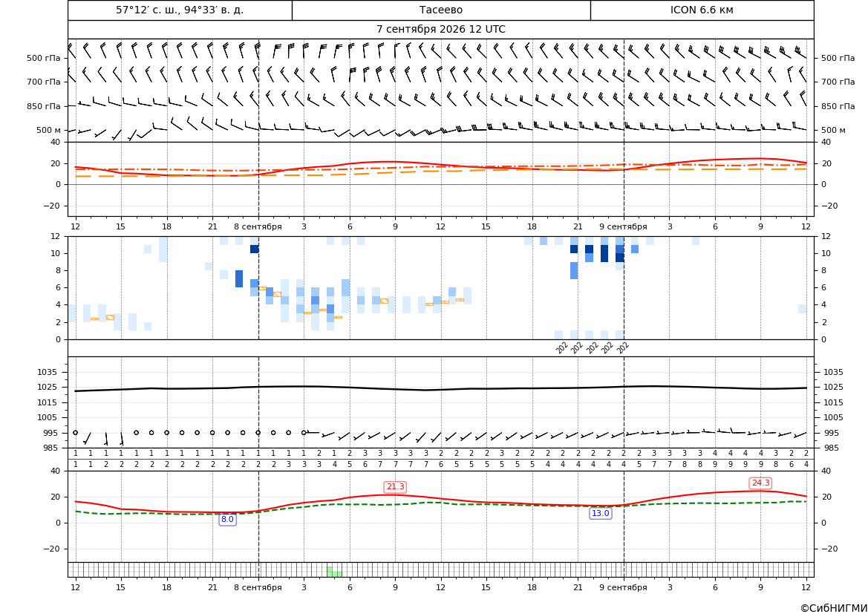Click the dark blue cloud cell at level 10 near 8 сентября
Screen dimensions: 868x614
coord(254,249)
